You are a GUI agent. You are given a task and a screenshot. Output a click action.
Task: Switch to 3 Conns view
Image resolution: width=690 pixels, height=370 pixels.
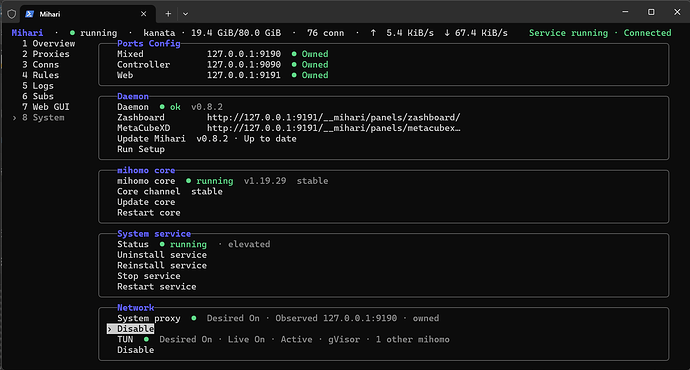click(x=40, y=65)
